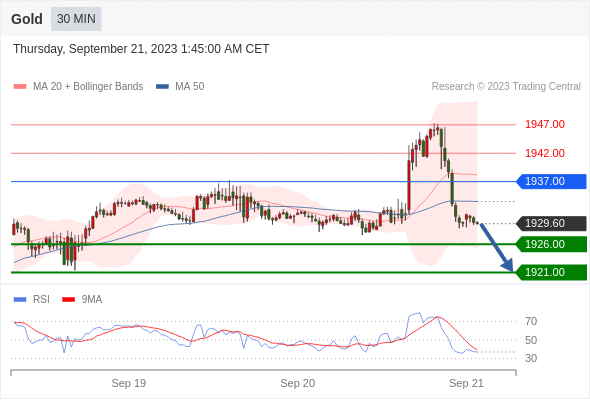The width and height of the screenshot is (590, 400).
Task: Toggle the MA 50 legend label
Action: coord(190,87)
